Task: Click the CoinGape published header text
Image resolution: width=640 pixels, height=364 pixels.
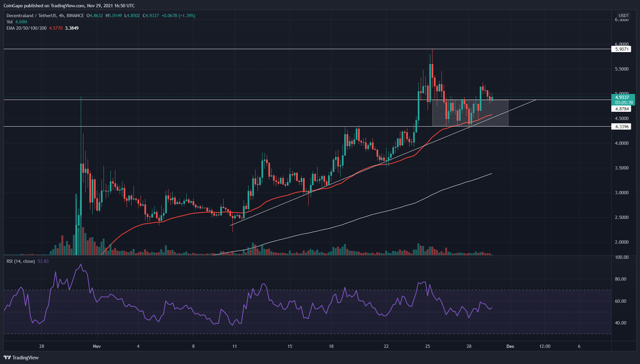Action: 69,6
